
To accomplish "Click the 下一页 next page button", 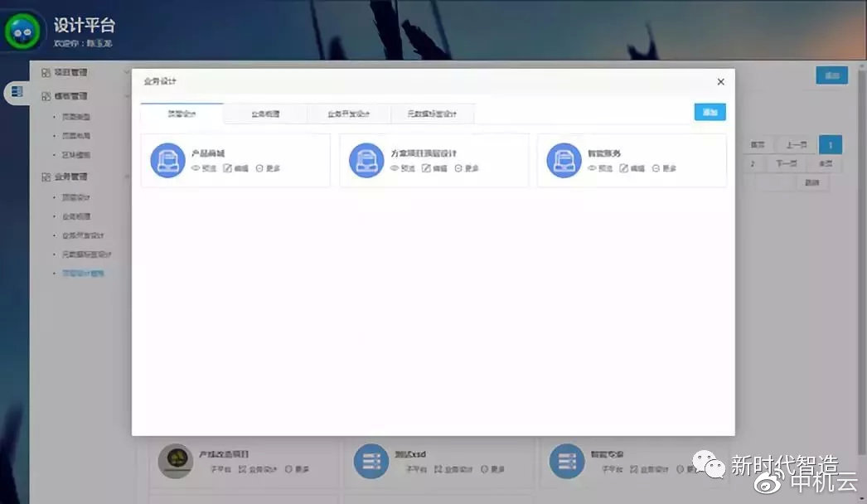I will [x=787, y=164].
